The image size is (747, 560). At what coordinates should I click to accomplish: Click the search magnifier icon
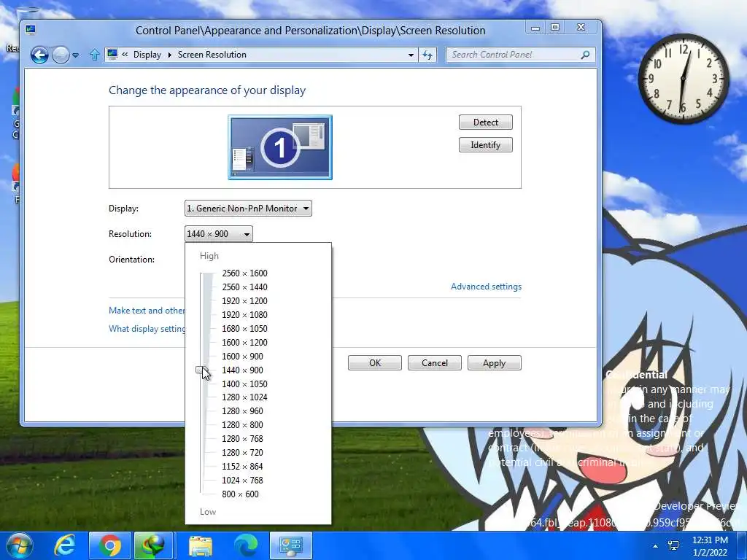point(586,55)
